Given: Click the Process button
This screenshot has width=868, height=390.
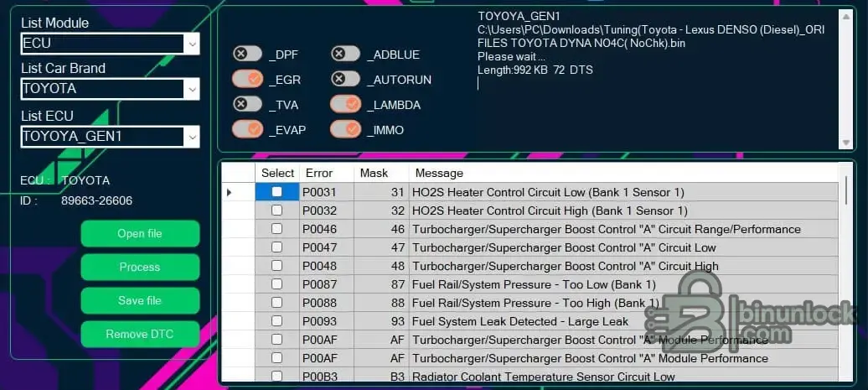Looking at the screenshot, I should pos(140,268).
